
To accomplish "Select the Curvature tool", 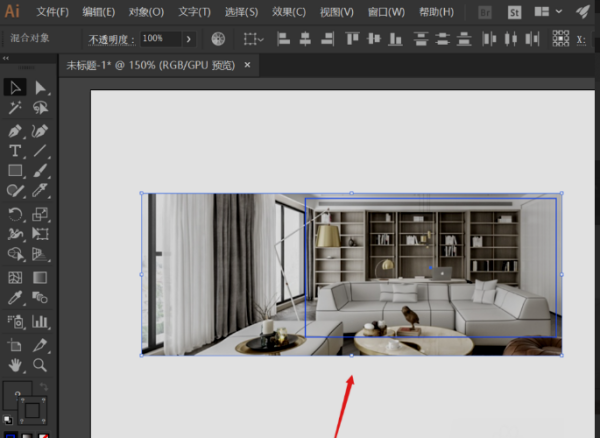I will pyautogui.click(x=40, y=131).
